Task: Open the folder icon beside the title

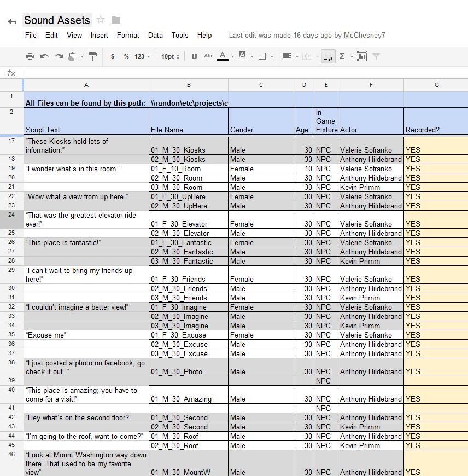Action: 116,20
